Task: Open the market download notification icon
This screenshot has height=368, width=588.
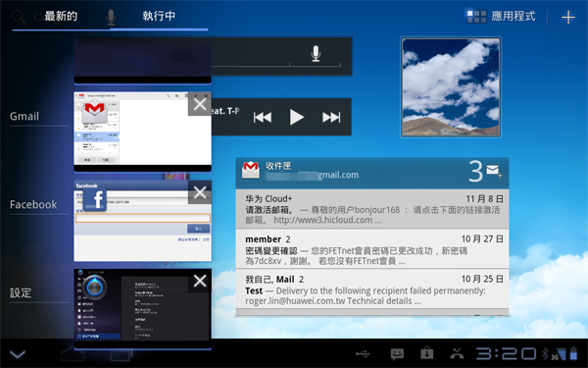Action: click(426, 353)
